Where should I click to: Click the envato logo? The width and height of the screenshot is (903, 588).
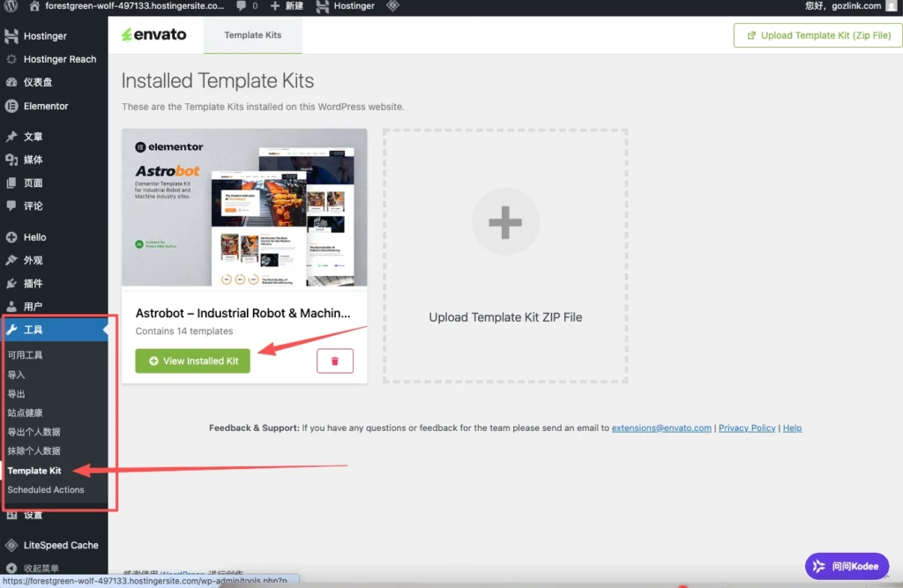click(x=153, y=34)
